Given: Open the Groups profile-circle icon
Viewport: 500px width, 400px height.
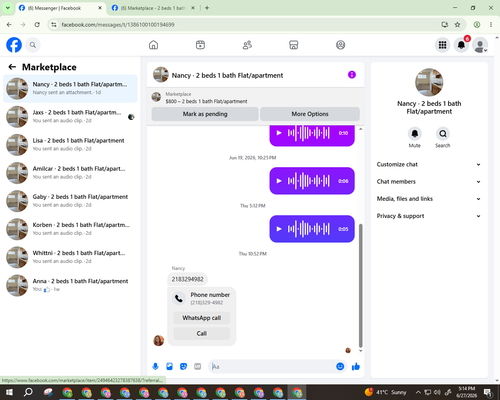Looking at the screenshot, I should [x=340, y=45].
